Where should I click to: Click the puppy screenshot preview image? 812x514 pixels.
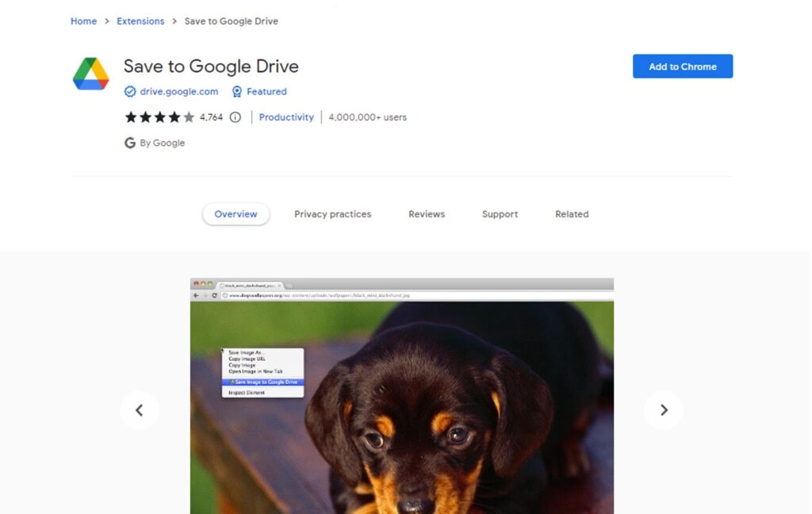[402, 396]
